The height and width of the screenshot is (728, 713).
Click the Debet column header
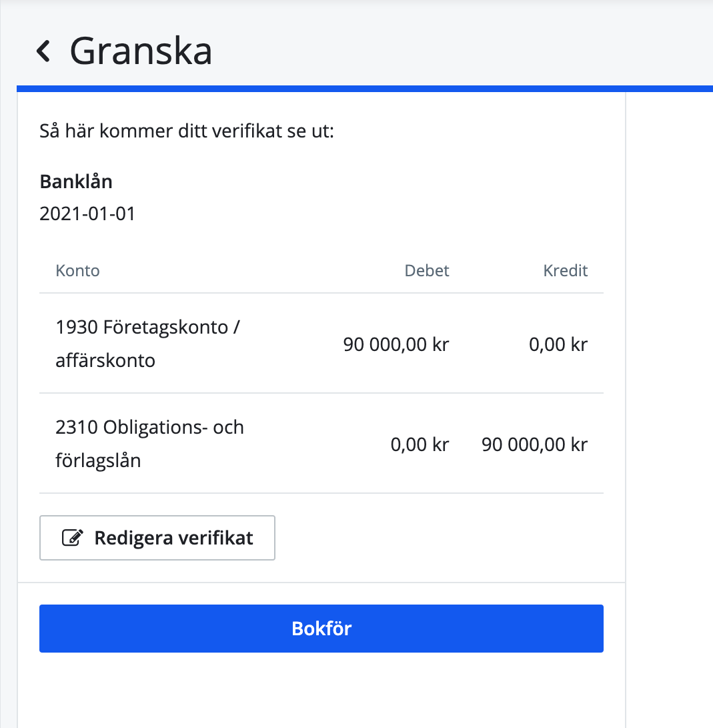coord(427,270)
